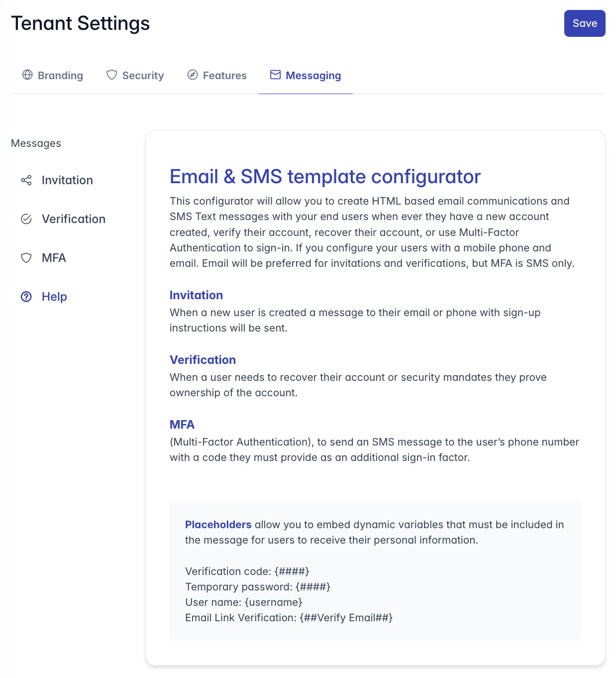Screen dimensions: 616x678
Task: Click the Tenant Settings page title
Action: 81,23
